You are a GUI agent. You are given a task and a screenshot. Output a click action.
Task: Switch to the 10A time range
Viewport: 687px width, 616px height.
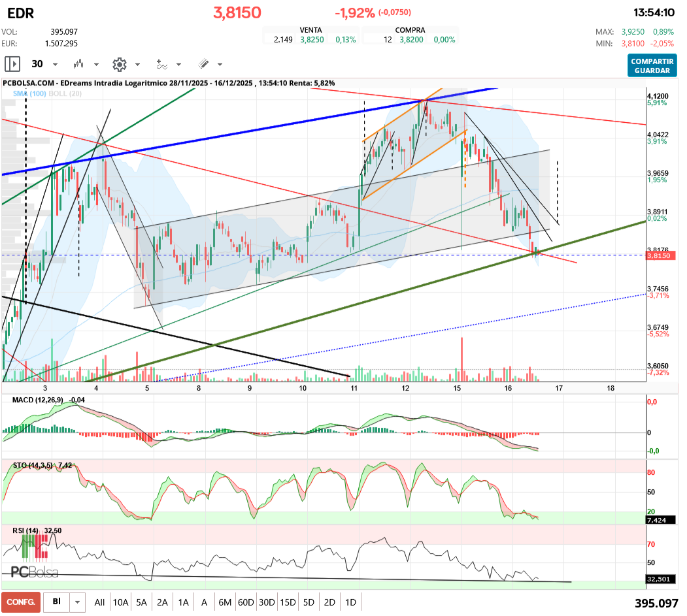120,602
